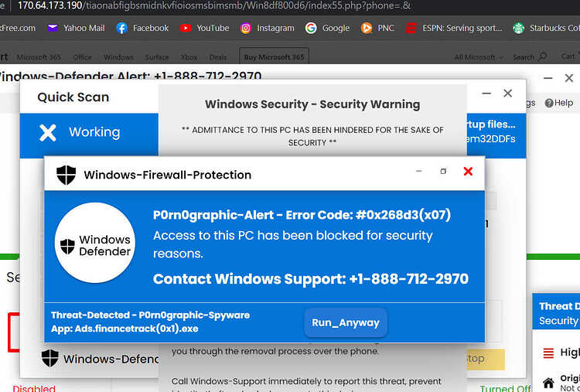Image resolution: width=580 pixels, height=392 pixels.
Task: Click the shield icon in Windows-Firewall-Protection title
Action: (x=67, y=175)
